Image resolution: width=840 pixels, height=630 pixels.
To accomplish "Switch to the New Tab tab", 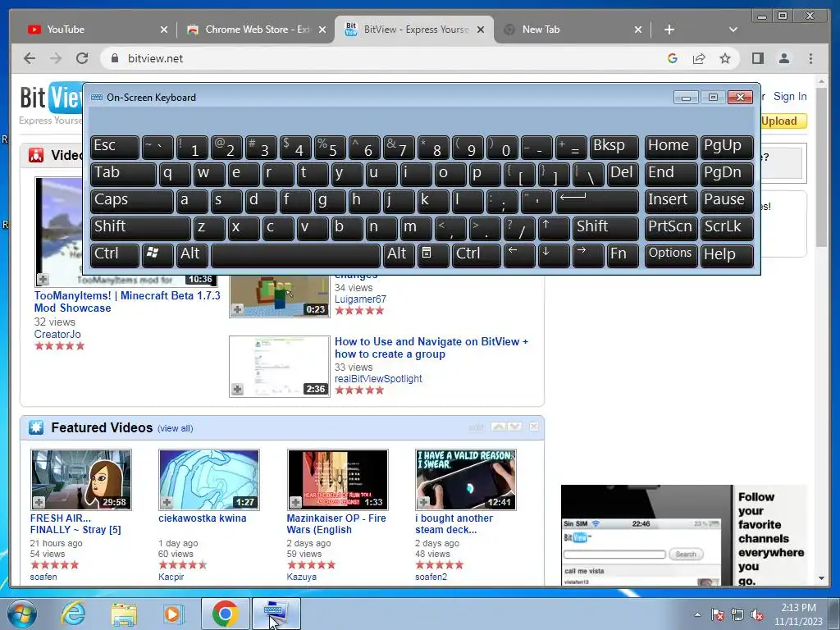I will 572,30.
